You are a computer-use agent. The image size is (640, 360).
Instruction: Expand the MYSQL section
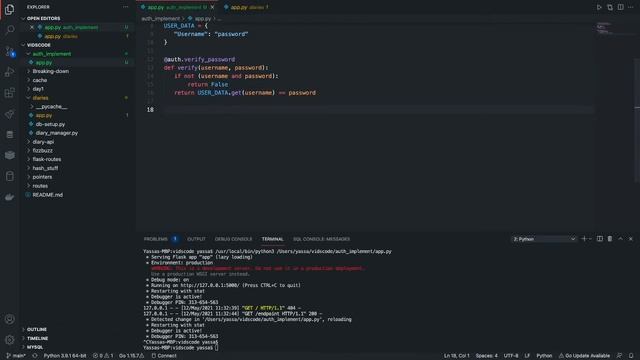35,347
